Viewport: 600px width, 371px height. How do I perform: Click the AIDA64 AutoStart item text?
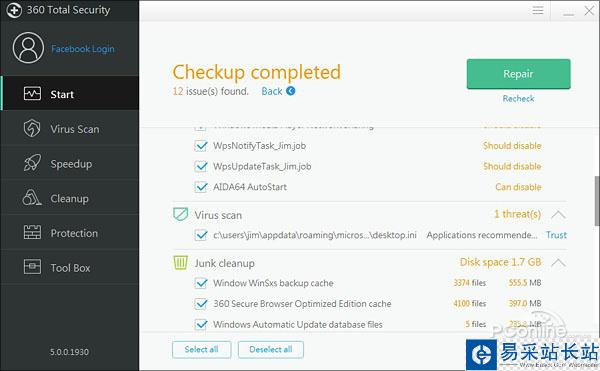pos(250,187)
